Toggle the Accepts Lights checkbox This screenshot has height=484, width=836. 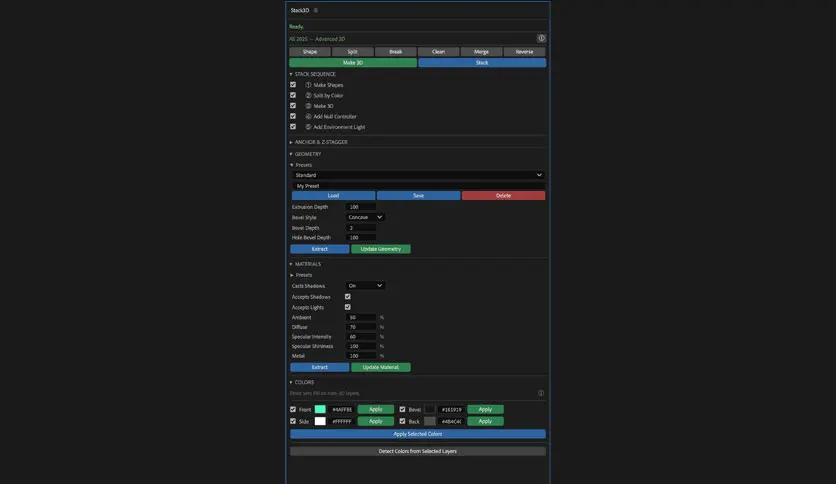[348, 308]
